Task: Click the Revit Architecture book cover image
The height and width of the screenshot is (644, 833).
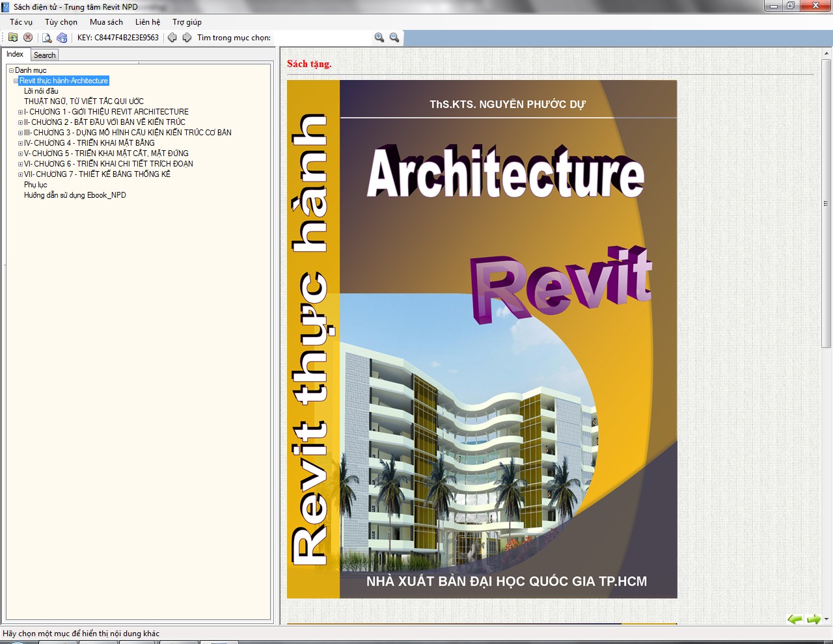Action: [482, 339]
